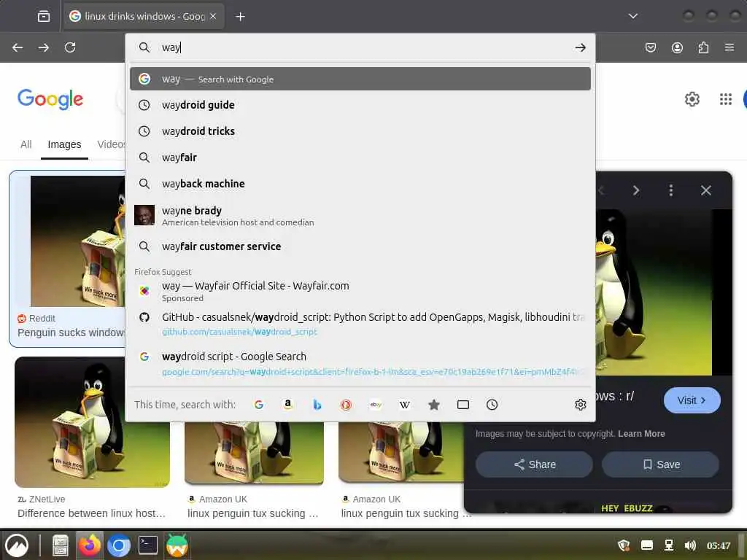Search this time with DuckDuckGo icon
Image resolution: width=747 pixels, height=560 pixels.
346,405
